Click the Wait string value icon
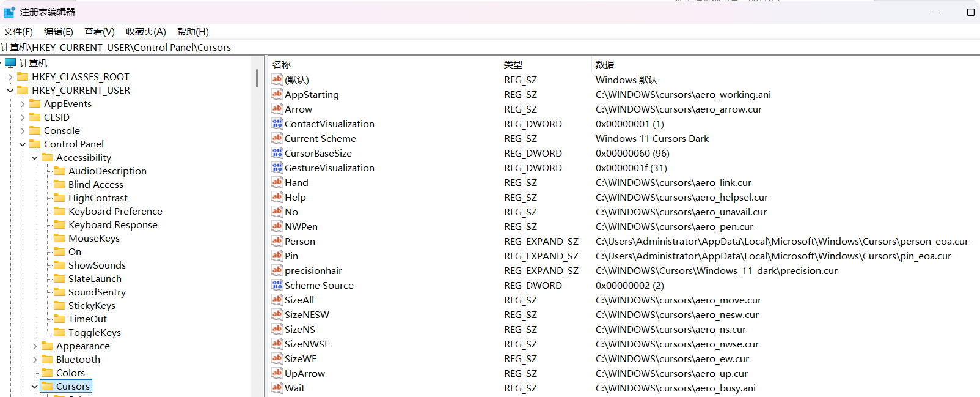Image resolution: width=980 pixels, height=397 pixels. point(277,388)
